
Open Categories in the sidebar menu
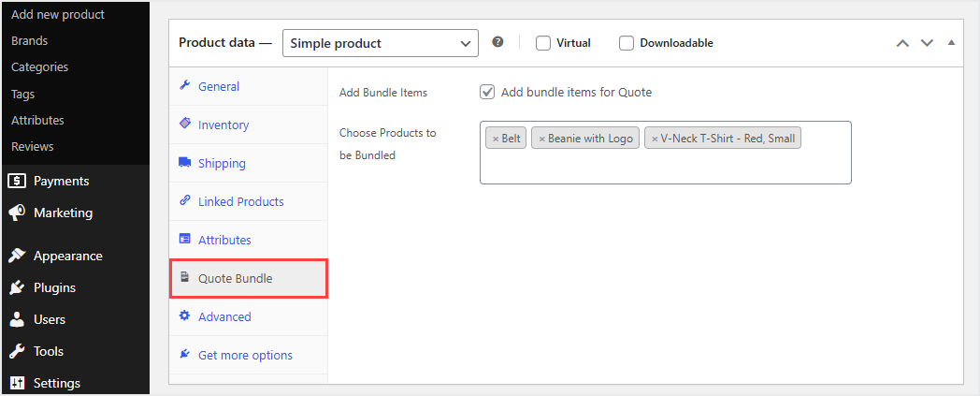(39, 67)
